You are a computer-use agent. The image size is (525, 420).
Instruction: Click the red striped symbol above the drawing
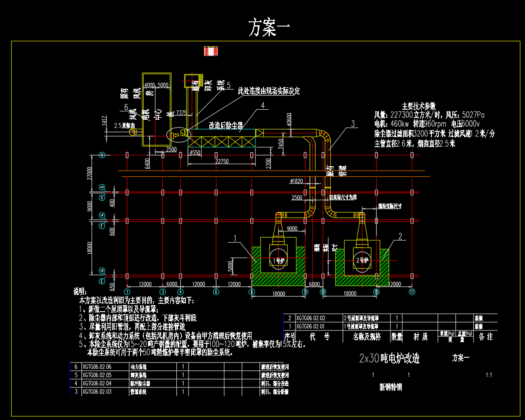point(211,51)
